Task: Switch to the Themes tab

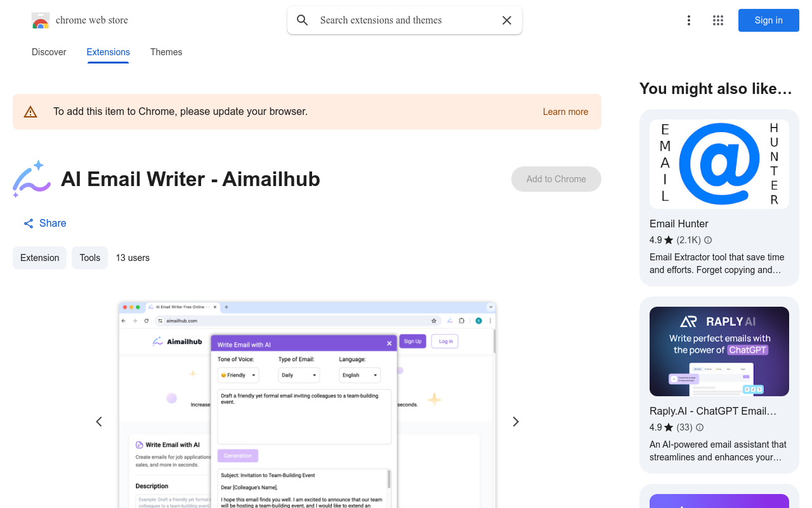Action: point(166,52)
